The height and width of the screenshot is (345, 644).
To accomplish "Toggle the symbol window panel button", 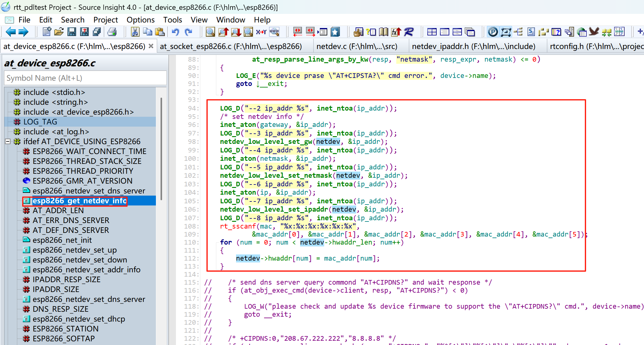I will 506,32.
